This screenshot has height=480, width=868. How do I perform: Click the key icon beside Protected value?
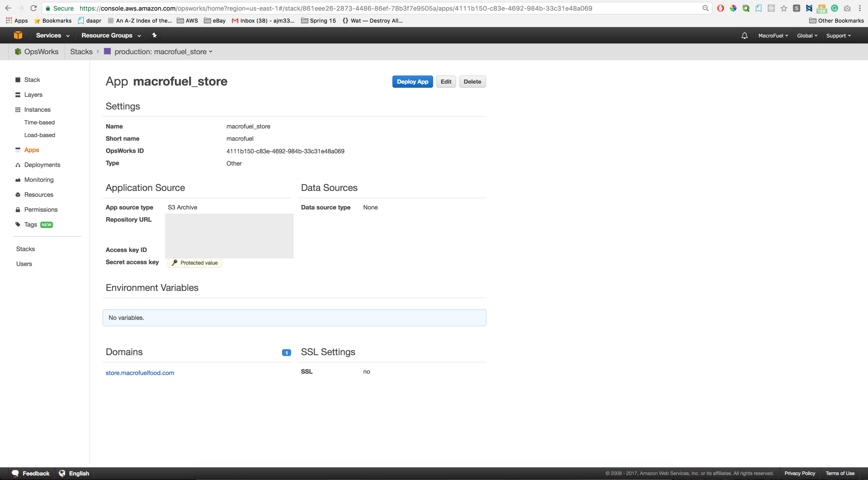click(x=175, y=263)
